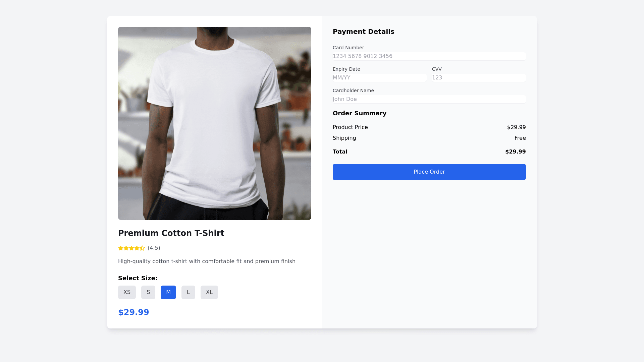
Task: Click the Premium Cotton T-Shirt title
Action: coord(171,233)
